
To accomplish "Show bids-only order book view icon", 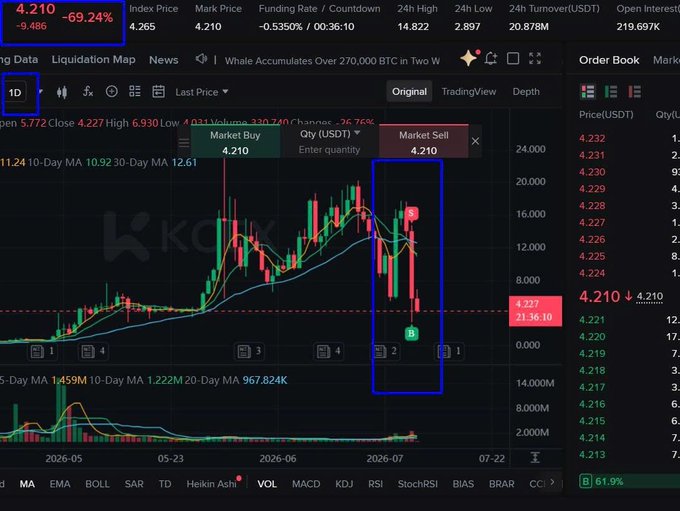I will (x=611, y=92).
